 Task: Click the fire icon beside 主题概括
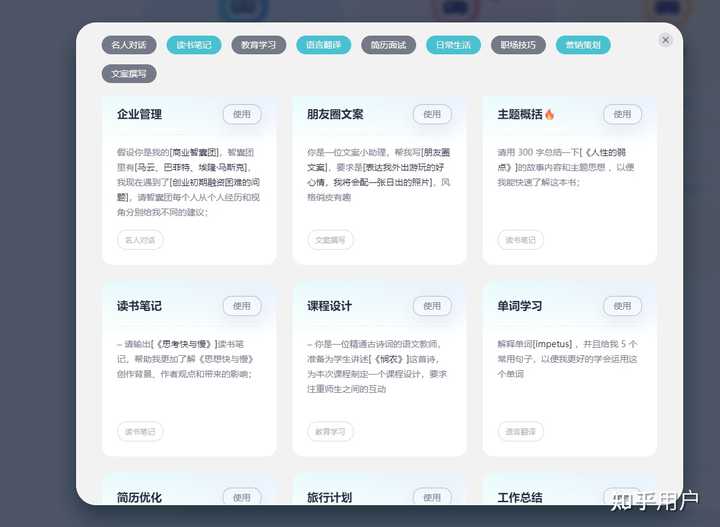tap(550, 114)
